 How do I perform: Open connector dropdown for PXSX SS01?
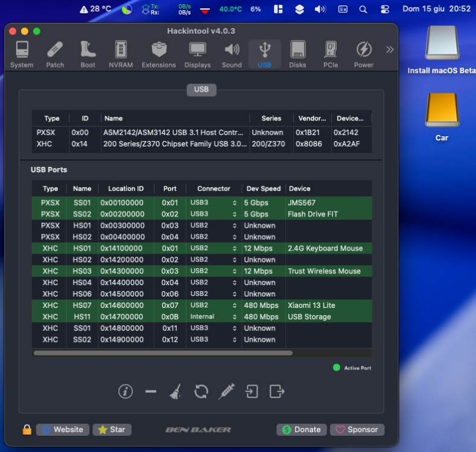pyautogui.click(x=214, y=202)
